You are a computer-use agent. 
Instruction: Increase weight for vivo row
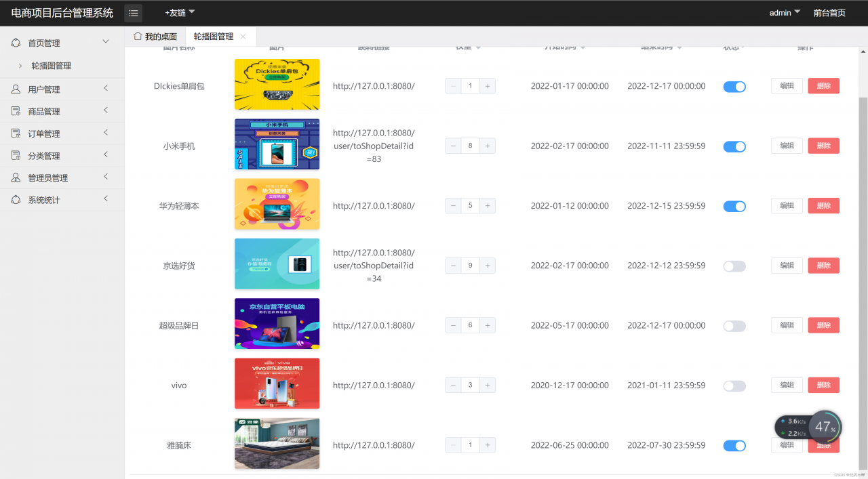[x=488, y=385]
